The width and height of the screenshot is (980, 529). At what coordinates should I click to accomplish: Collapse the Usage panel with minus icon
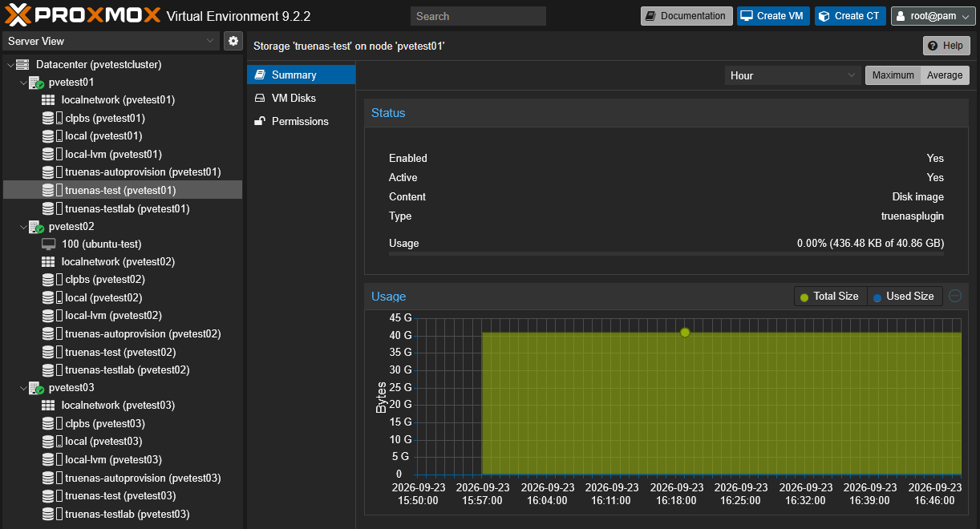pos(955,296)
